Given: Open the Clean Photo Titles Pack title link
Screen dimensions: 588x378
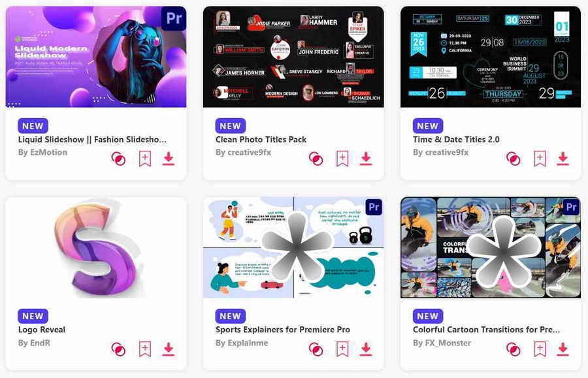Looking at the screenshot, I should click(x=261, y=139).
